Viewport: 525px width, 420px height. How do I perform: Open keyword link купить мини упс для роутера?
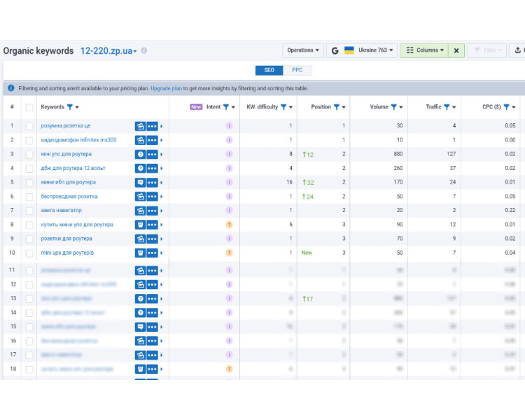77,225
